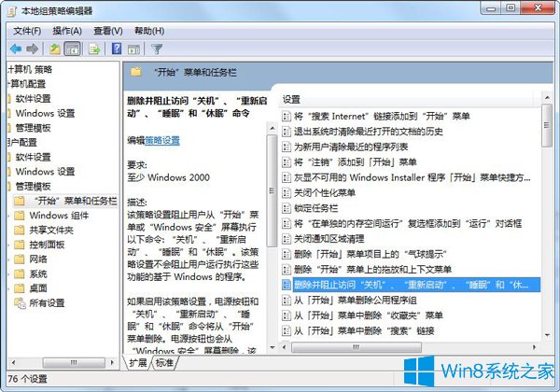Select the 控制面板 tree folder
560x392 pixels.
pyautogui.click(x=39, y=245)
